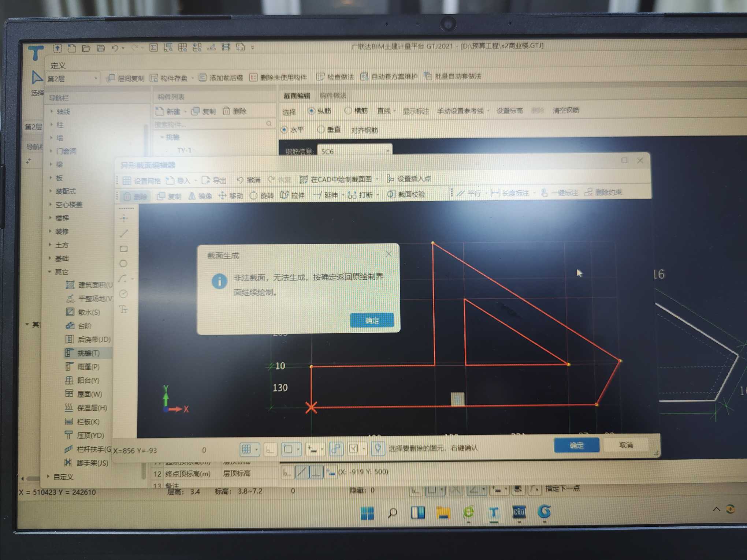747x560 pixels.
Task: Select component TY-1 in the list
Action: click(x=184, y=150)
